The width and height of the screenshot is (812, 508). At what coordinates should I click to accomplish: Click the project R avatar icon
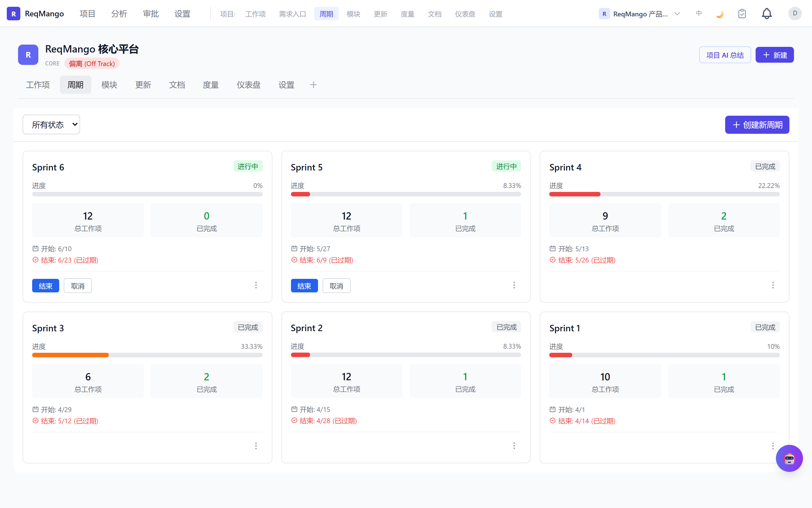pos(28,54)
